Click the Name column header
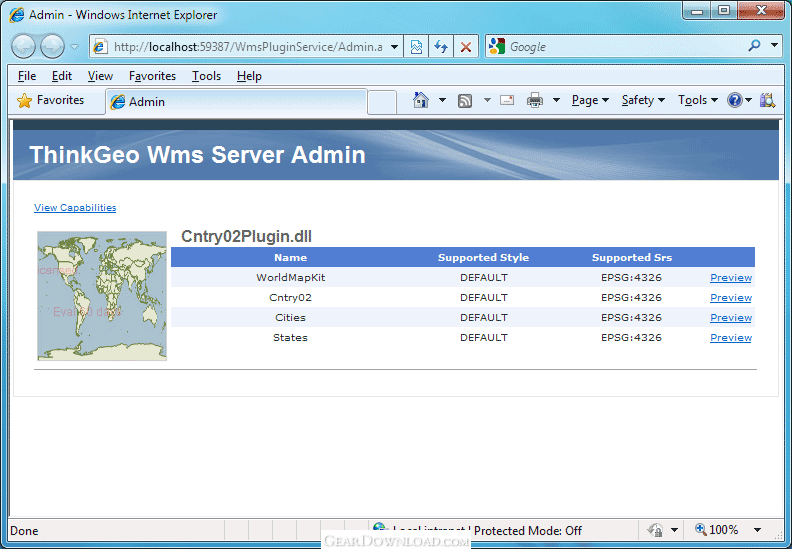Screen dimensions: 792x549 click(x=290, y=257)
